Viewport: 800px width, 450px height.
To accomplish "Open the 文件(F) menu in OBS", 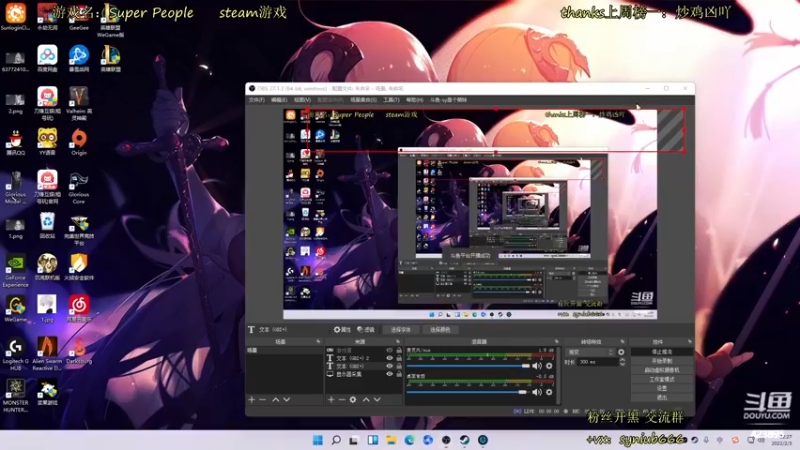I will (x=257, y=100).
